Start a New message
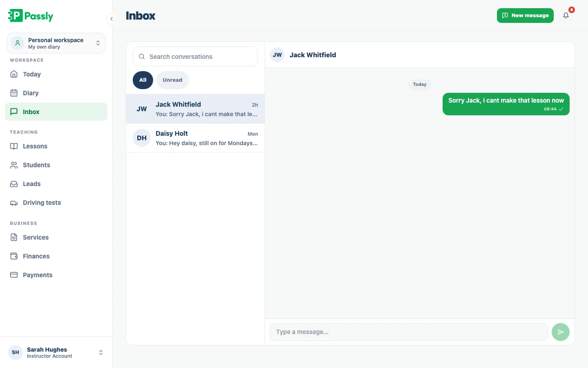The image size is (588, 368). (x=525, y=16)
